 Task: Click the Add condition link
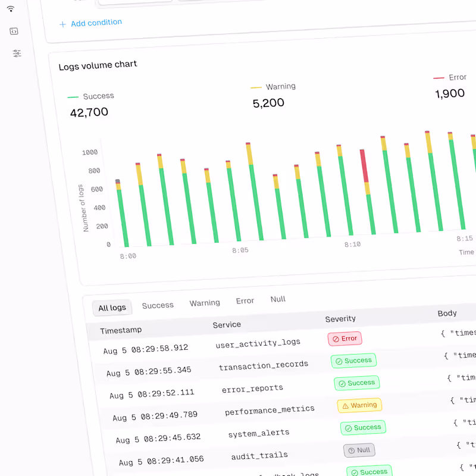click(x=95, y=23)
